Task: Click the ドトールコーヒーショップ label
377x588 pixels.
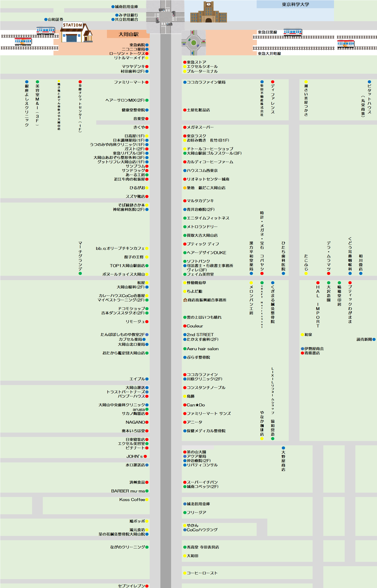Action: (x=210, y=149)
